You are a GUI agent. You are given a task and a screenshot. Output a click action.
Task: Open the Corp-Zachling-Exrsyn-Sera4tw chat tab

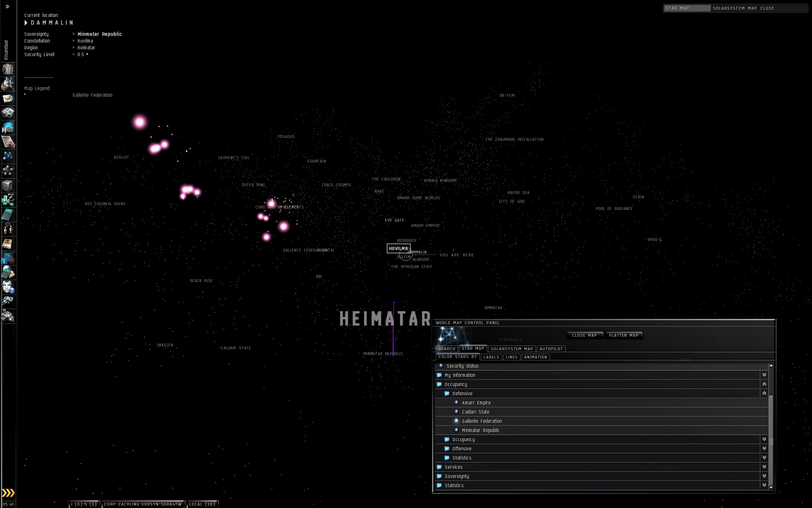pos(143,504)
